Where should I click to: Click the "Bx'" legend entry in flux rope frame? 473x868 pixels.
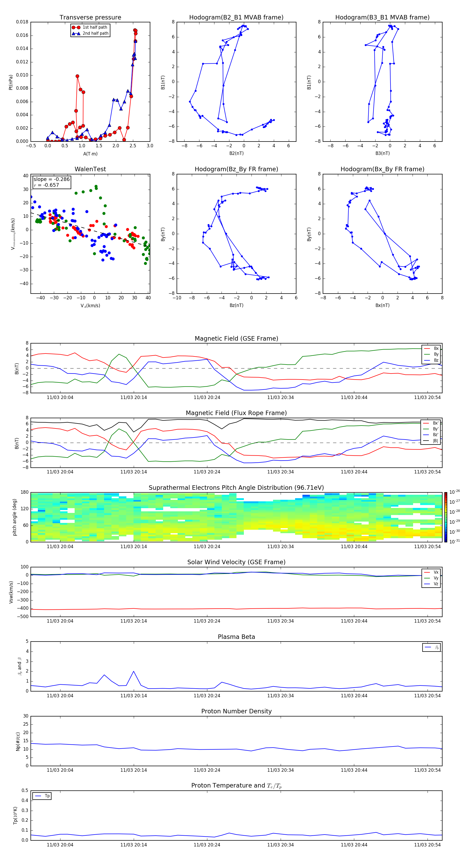(431, 423)
